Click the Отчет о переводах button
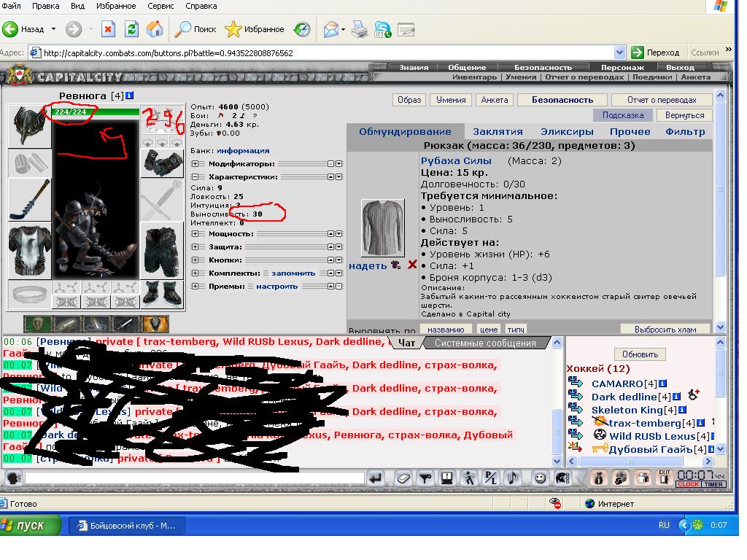747x560 pixels. (662, 100)
